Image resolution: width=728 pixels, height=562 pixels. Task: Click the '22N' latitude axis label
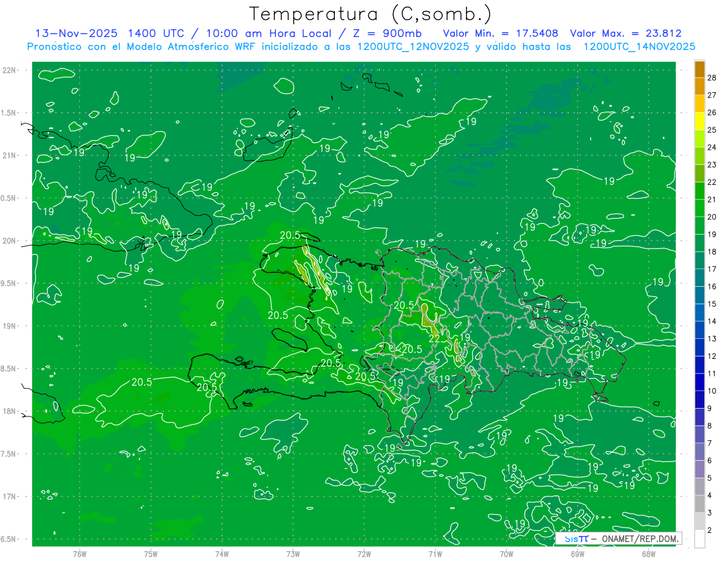(8, 70)
